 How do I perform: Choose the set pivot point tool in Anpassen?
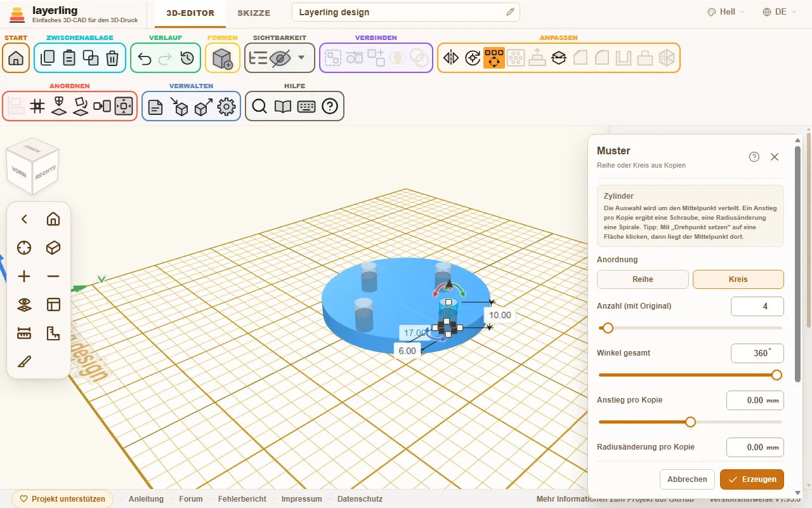[473, 58]
